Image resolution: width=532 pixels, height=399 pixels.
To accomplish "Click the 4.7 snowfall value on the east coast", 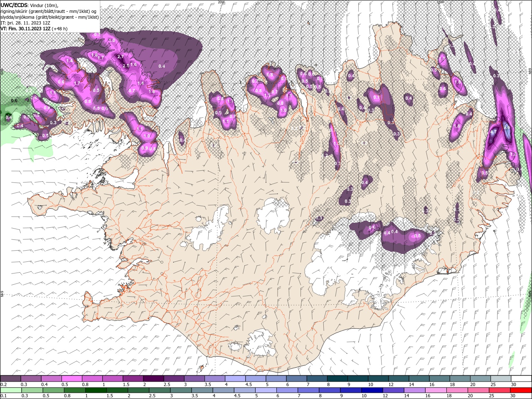I will (x=494, y=132).
